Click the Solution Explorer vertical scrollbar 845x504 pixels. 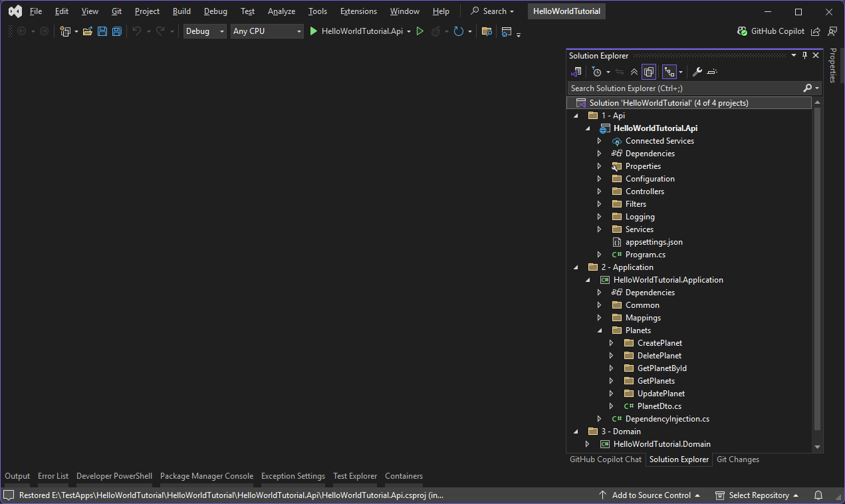[817, 268]
